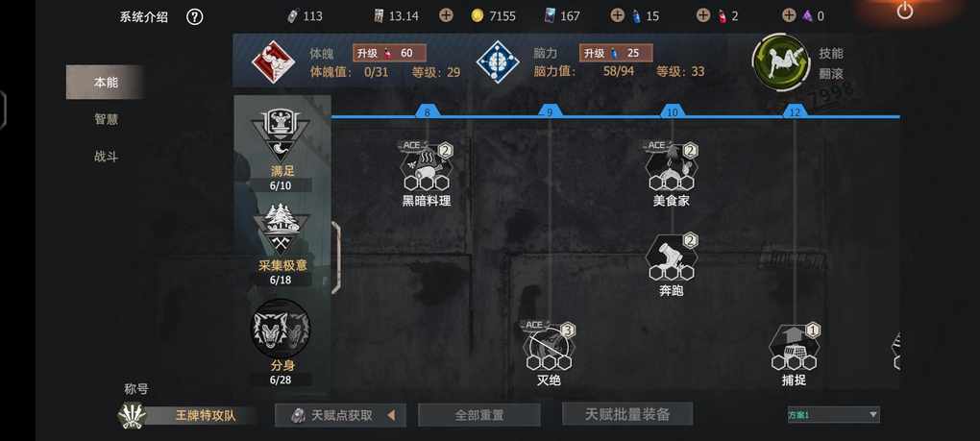Add currency via plus next to 13.14
Viewport: 980px width, 441px height.
(x=446, y=15)
